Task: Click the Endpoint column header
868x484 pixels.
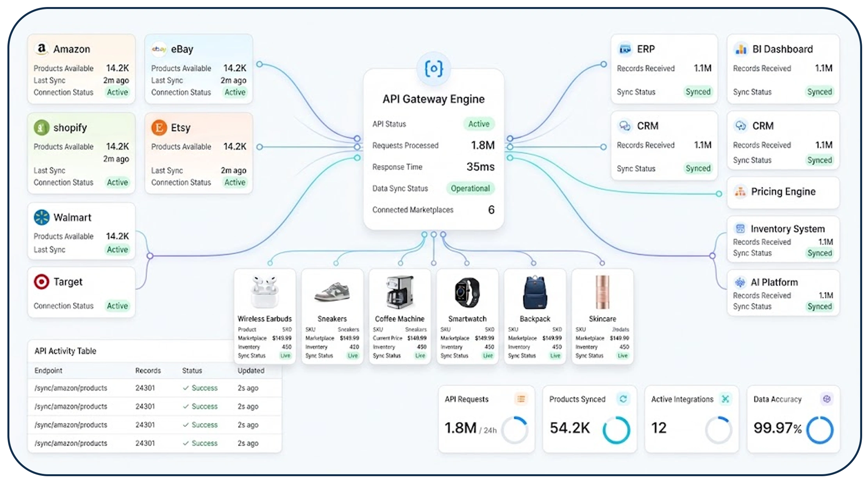Action: click(x=48, y=370)
